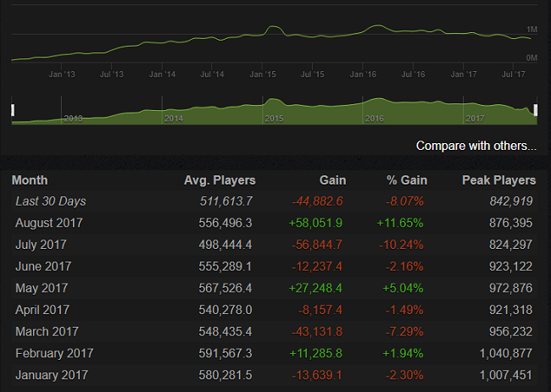The width and height of the screenshot is (551, 392).
Task: Click the 2016 marker in the overview chart
Action: (x=374, y=119)
